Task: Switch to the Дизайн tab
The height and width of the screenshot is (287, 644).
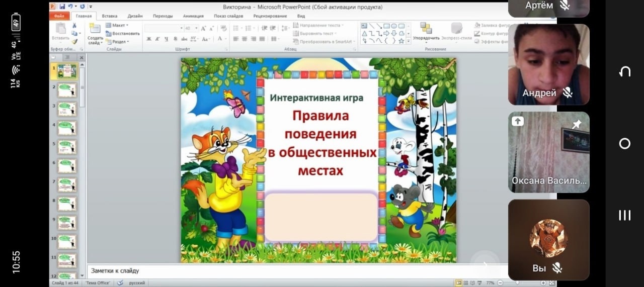Action: pos(135,16)
